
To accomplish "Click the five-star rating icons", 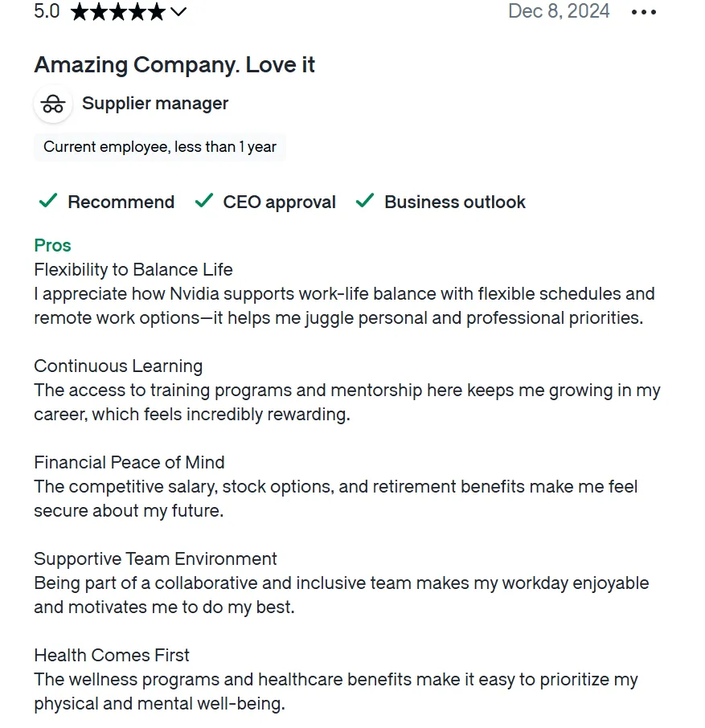I will pos(118,11).
